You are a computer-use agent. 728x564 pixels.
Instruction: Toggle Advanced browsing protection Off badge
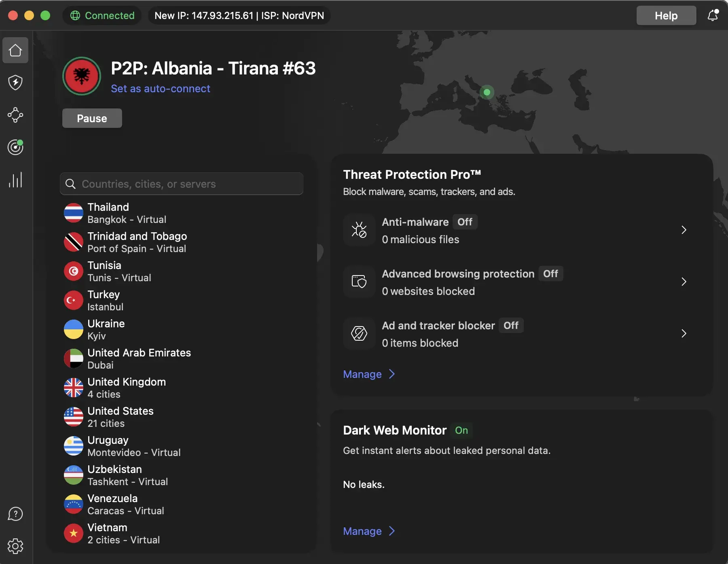pos(550,274)
